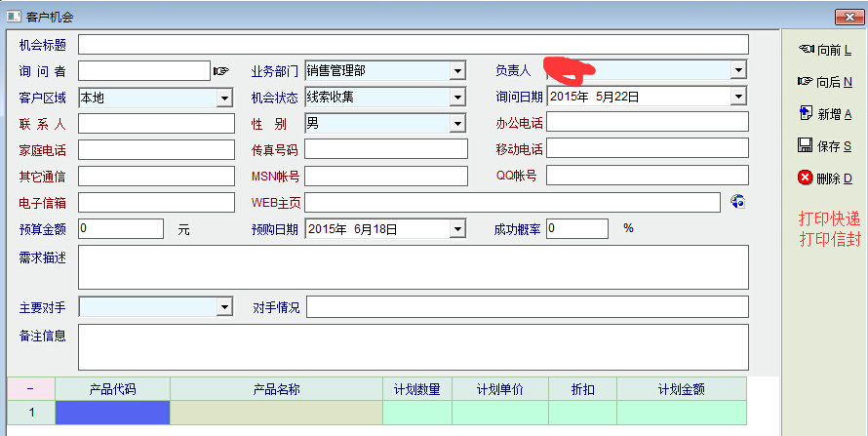Click the 机会标题 text field
Viewport: 868px width, 436px height.
click(x=413, y=45)
